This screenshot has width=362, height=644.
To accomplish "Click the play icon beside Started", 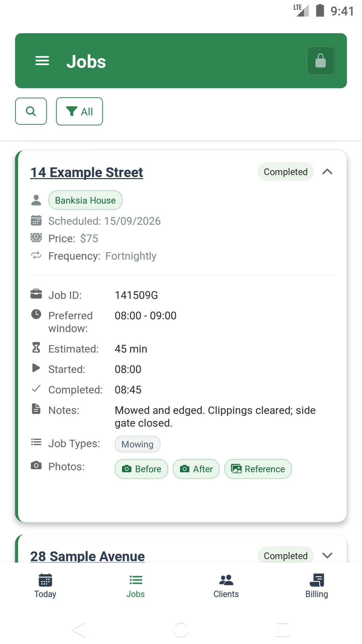I will point(36,368).
